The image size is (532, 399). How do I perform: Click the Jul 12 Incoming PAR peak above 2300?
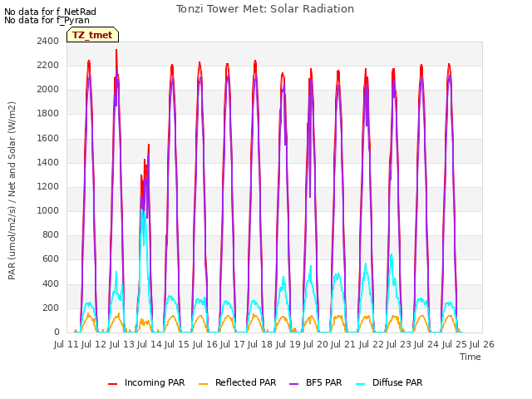point(116,50)
